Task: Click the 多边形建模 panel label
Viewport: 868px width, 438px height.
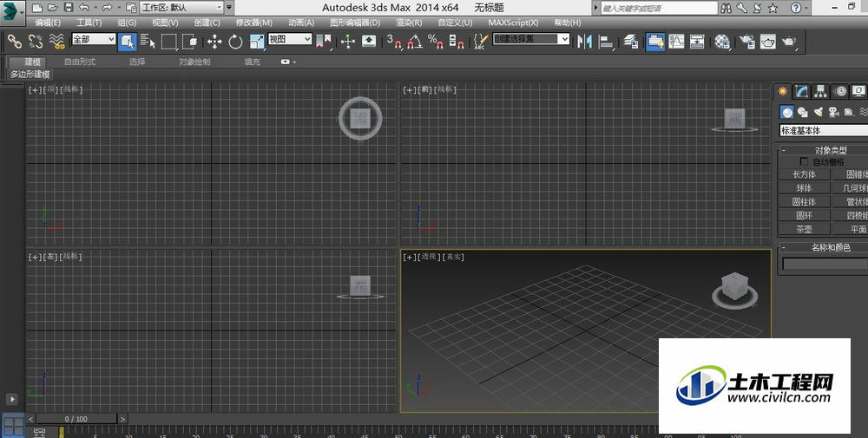Action: click(30, 74)
